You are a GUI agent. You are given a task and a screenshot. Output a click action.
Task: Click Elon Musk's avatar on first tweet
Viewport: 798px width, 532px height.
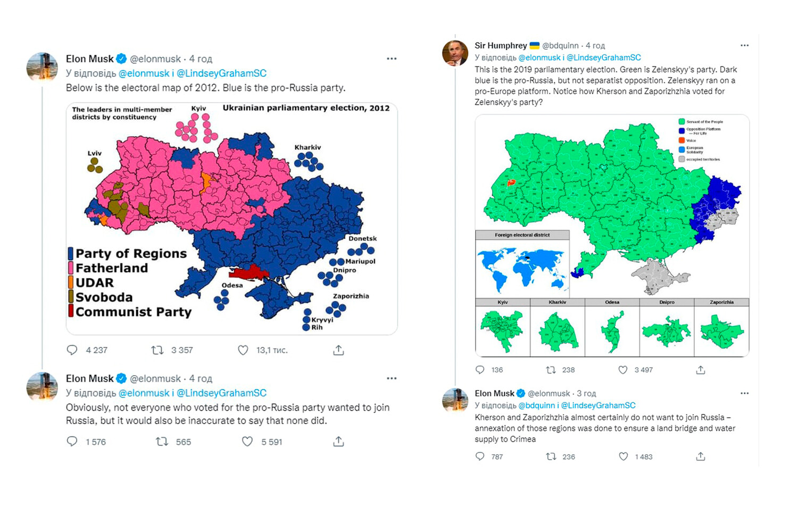(x=42, y=66)
